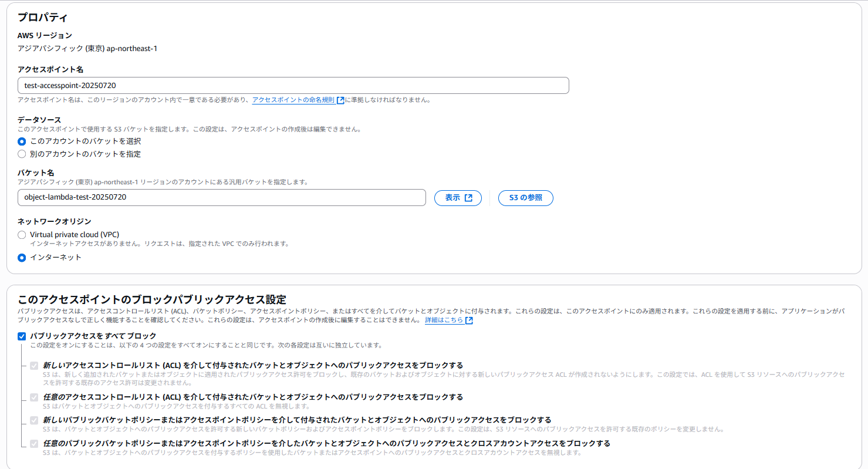Toggle checkbox for blocking public and cross-account access
The image size is (868, 469).
(x=34, y=444)
